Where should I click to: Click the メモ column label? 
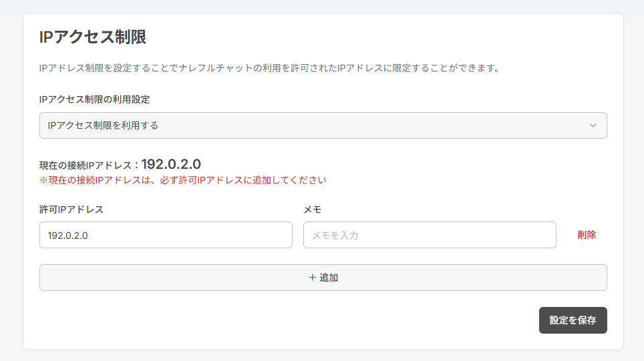(313, 210)
